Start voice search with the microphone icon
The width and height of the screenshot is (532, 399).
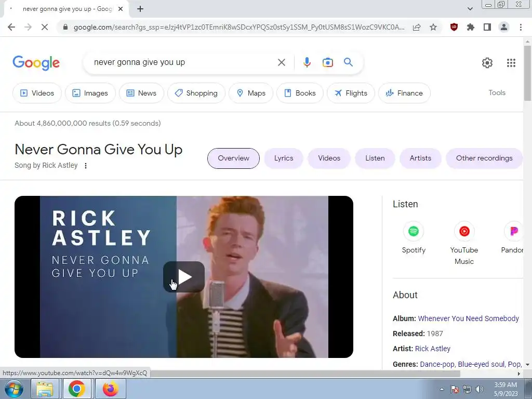pos(307,62)
